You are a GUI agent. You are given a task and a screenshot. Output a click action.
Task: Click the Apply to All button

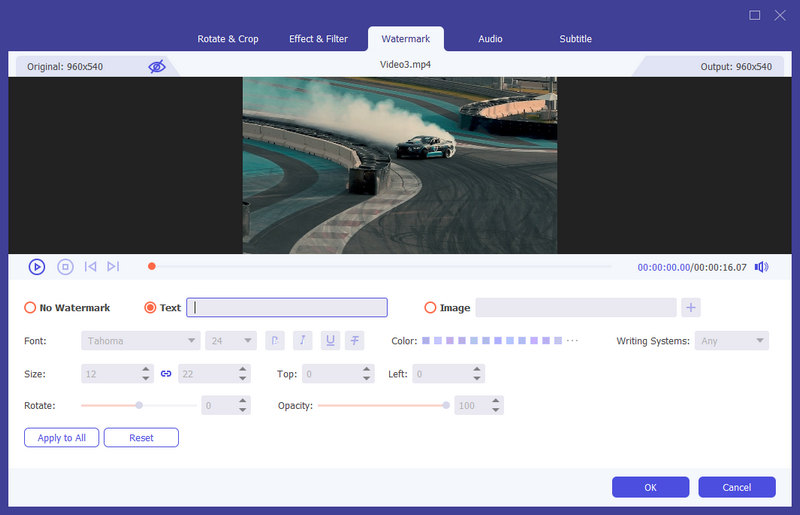pyautogui.click(x=61, y=438)
